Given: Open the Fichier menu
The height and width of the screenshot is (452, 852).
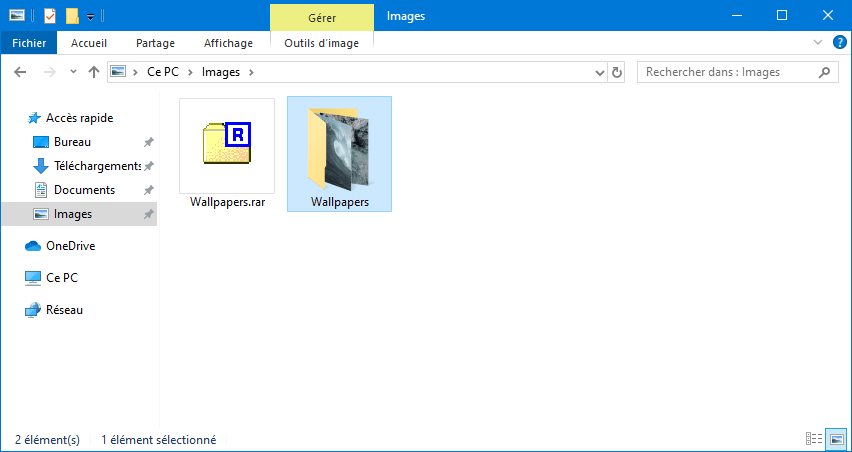Looking at the screenshot, I should point(29,43).
